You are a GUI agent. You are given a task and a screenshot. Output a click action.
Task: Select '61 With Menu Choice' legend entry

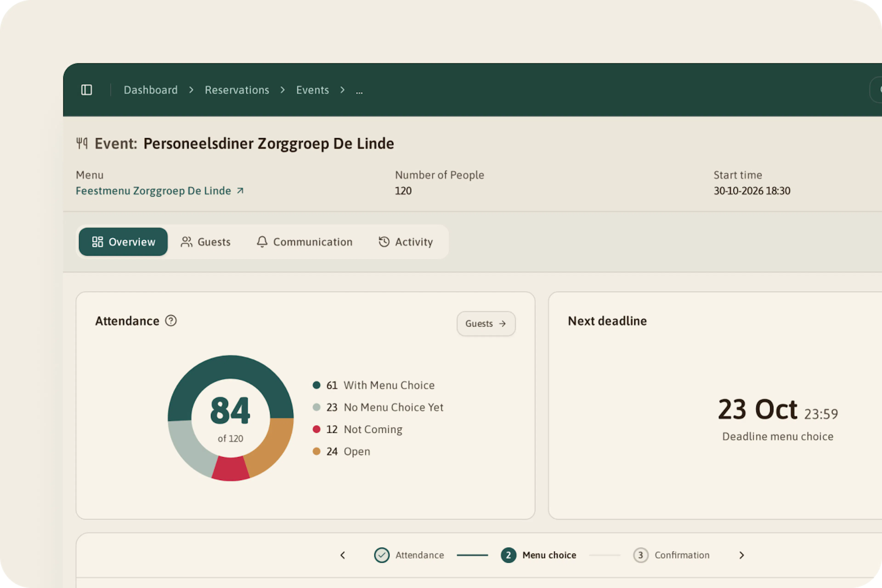(373, 385)
